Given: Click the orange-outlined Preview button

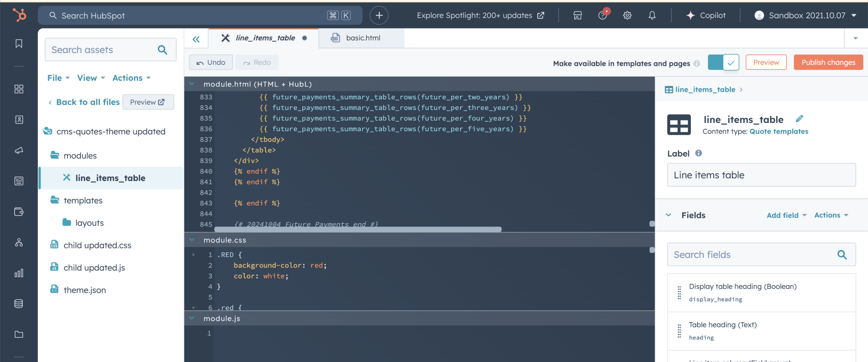Looking at the screenshot, I should tap(766, 62).
